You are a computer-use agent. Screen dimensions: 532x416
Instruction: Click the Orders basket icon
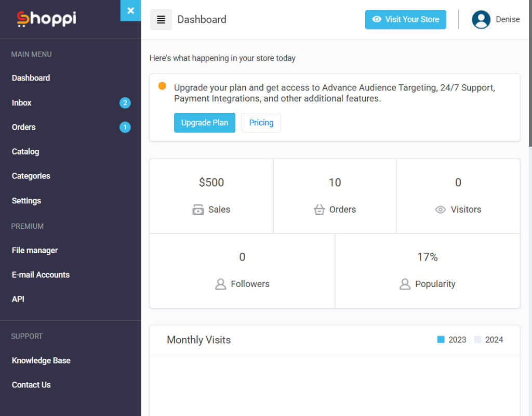coord(319,210)
